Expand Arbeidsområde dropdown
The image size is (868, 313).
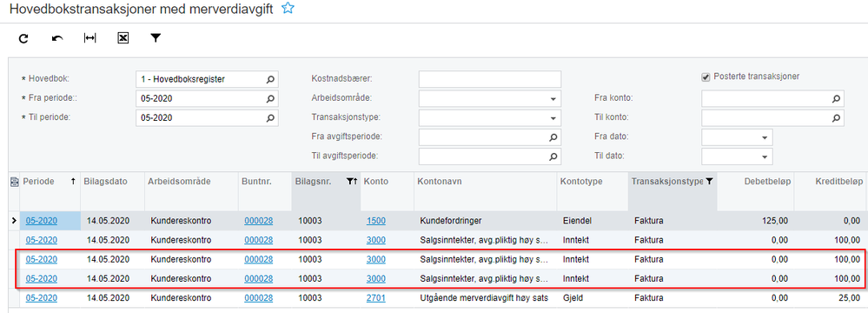pos(553,99)
